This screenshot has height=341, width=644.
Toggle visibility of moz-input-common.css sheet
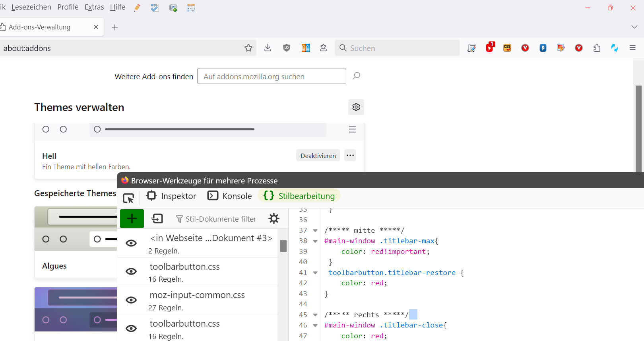131,300
